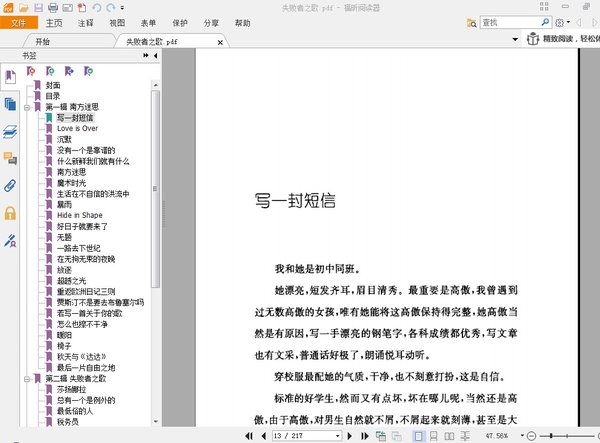Open the Comments panel in sidebar
The width and height of the screenshot is (600, 443).
tap(10, 158)
